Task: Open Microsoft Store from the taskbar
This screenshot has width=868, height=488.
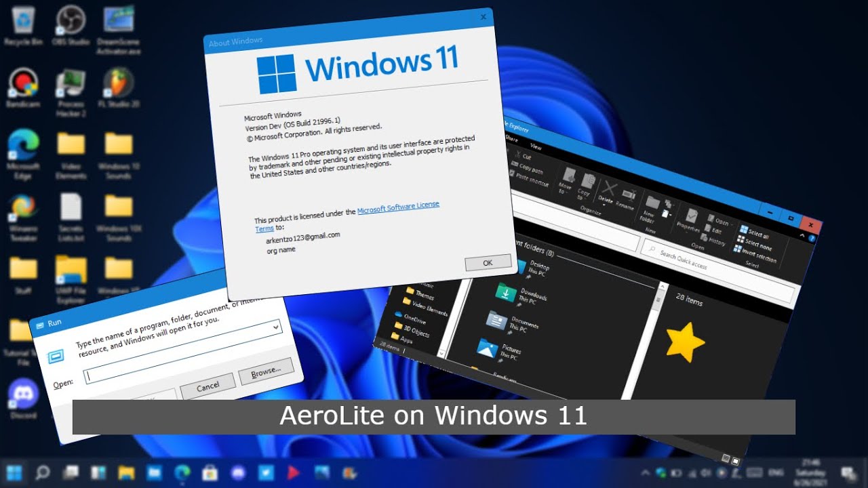Action: pos(210,472)
